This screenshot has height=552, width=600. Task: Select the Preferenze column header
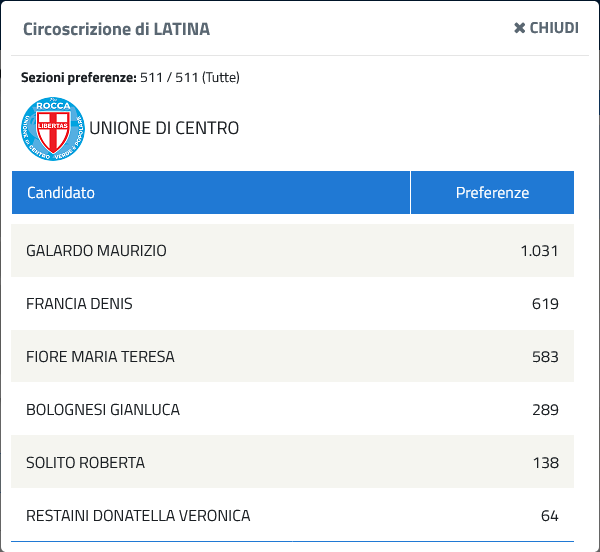coord(492,192)
